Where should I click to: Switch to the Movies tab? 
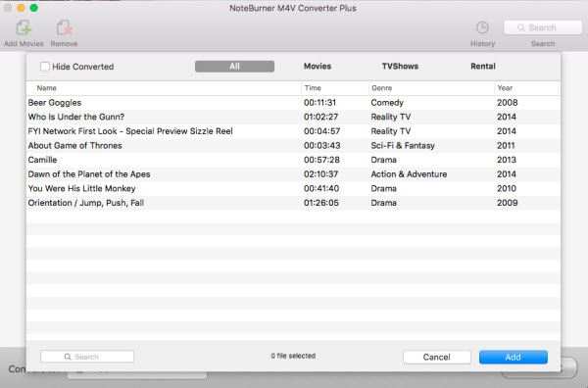[x=318, y=67]
